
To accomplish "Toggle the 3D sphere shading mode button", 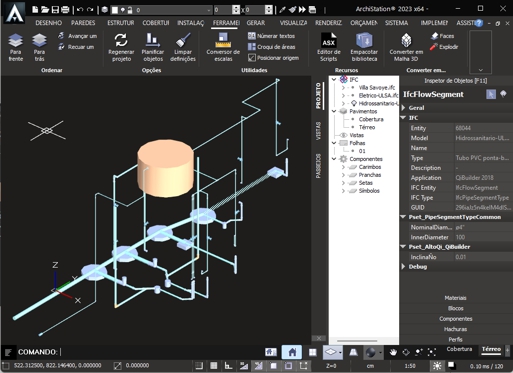I will [371, 352].
